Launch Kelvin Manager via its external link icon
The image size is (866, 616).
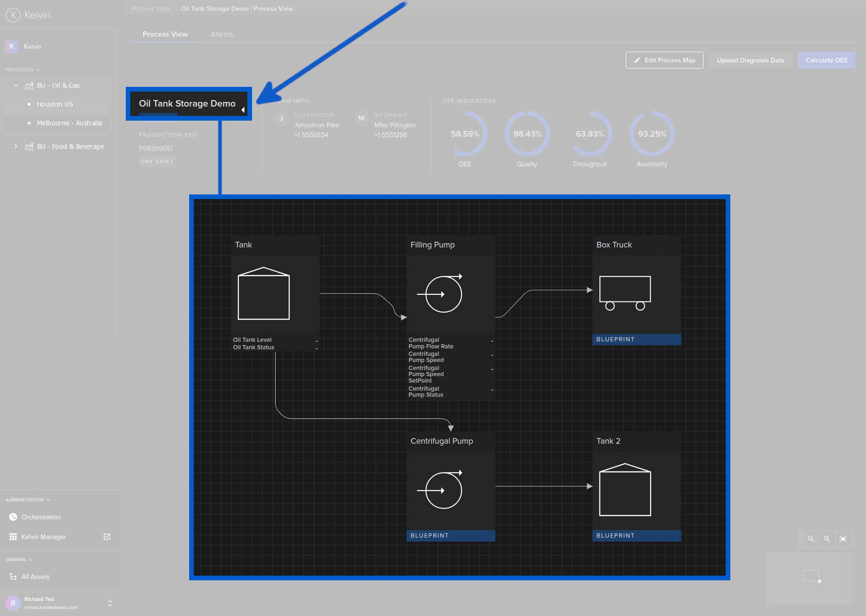point(107,537)
